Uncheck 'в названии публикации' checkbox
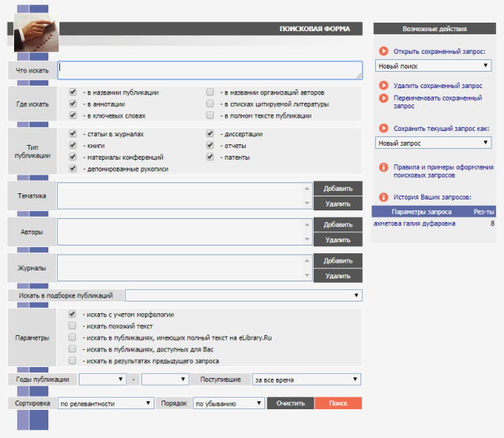 click(73, 91)
